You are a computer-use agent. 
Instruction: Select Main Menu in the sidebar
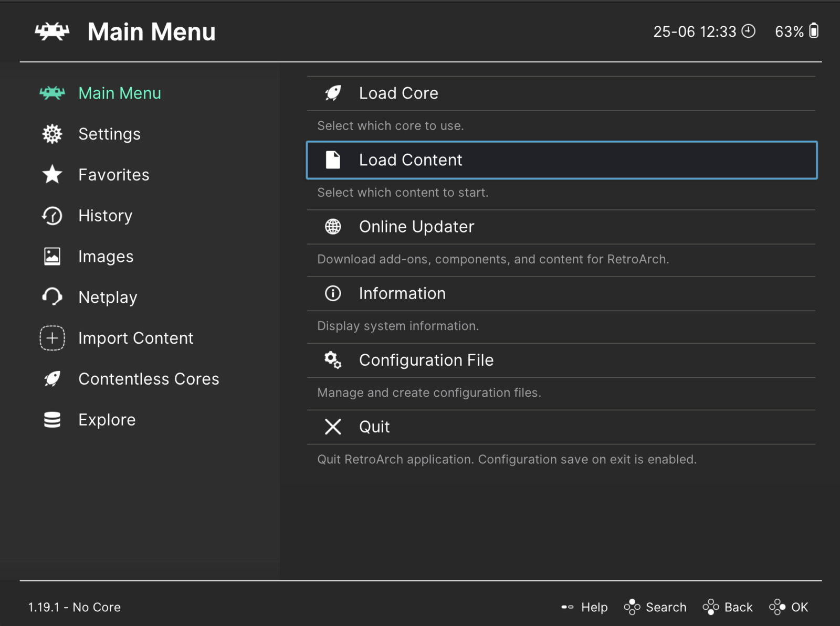coord(120,93)
